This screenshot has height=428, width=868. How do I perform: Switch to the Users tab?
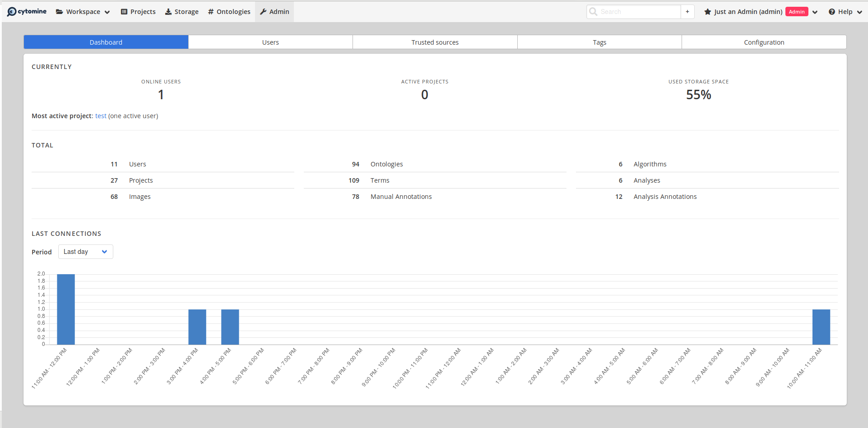click(x=270, y=41)
